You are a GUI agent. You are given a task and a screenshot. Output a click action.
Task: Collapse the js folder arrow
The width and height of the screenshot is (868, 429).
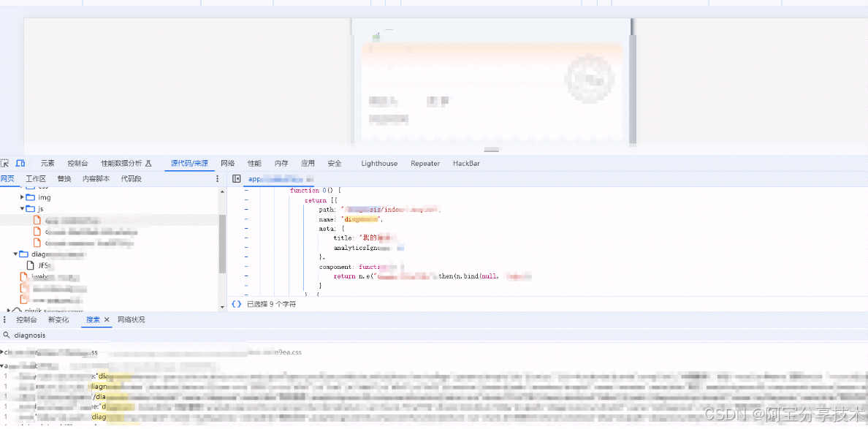(x=22, y=209)
